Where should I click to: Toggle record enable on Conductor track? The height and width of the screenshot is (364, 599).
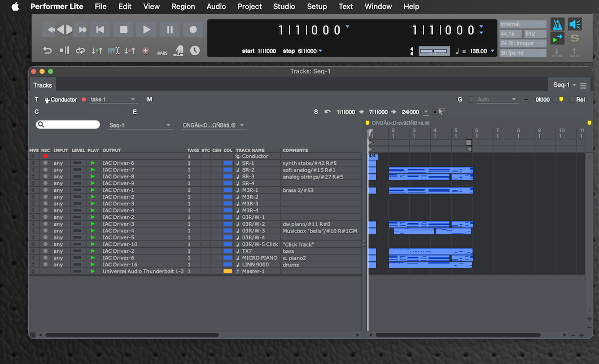tap(46, 156)
